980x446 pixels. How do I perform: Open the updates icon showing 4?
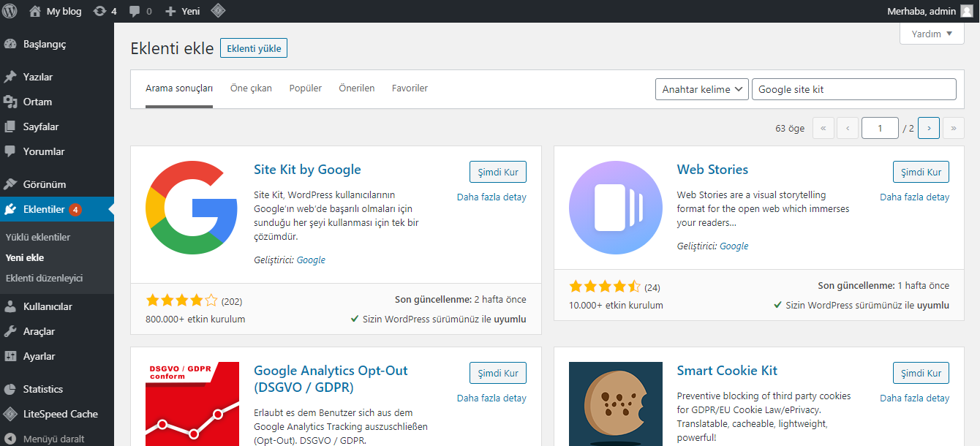tap(99, 11)
